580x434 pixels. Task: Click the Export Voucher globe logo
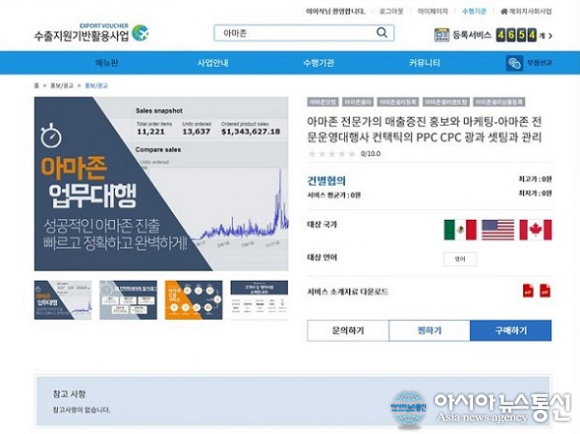[x=141, y=33]
